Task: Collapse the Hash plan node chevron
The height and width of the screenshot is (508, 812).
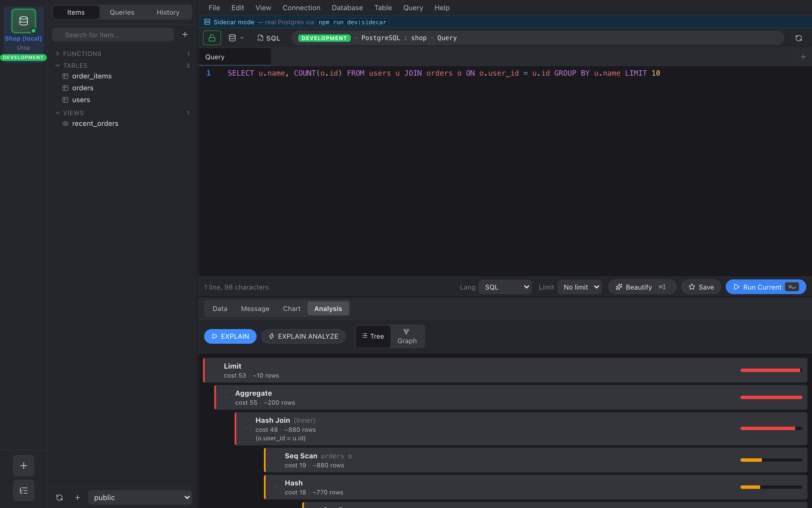Action: tap(275, 487)
